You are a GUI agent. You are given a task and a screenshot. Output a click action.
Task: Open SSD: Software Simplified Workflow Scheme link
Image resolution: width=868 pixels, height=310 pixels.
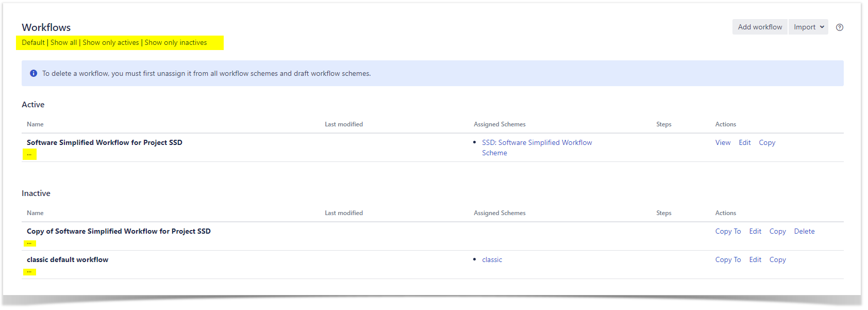point(537,148)
